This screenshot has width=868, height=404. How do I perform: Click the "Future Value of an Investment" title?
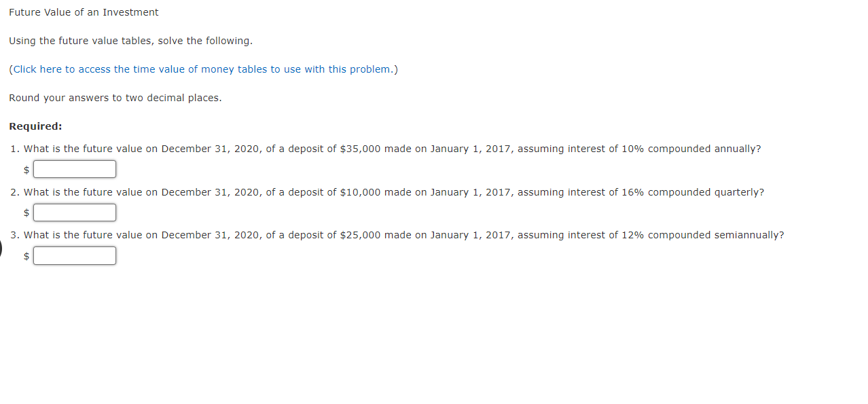pos(84,12)
